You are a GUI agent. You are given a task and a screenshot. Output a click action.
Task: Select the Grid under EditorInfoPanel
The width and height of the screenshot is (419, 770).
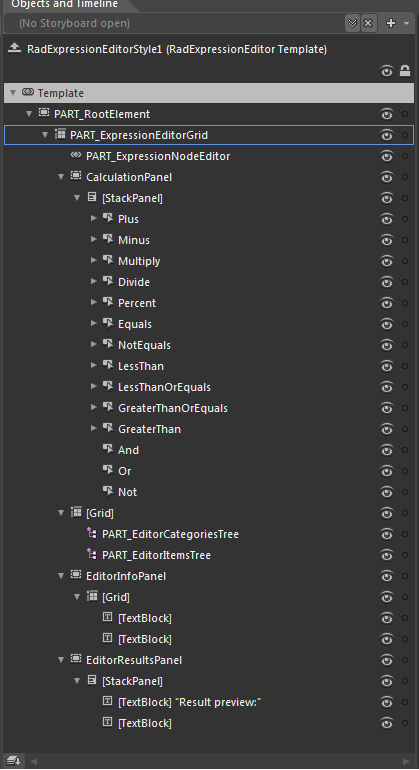[x=116, y=597]
